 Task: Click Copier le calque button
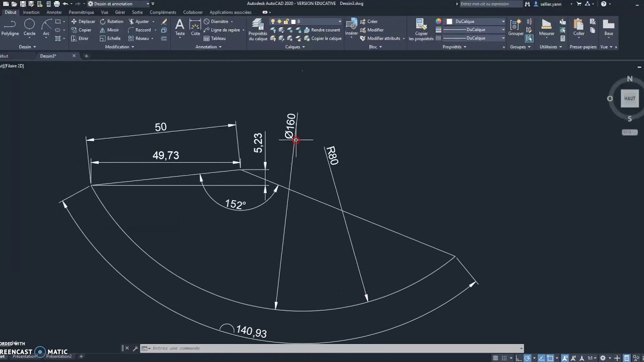pos(322,38)
